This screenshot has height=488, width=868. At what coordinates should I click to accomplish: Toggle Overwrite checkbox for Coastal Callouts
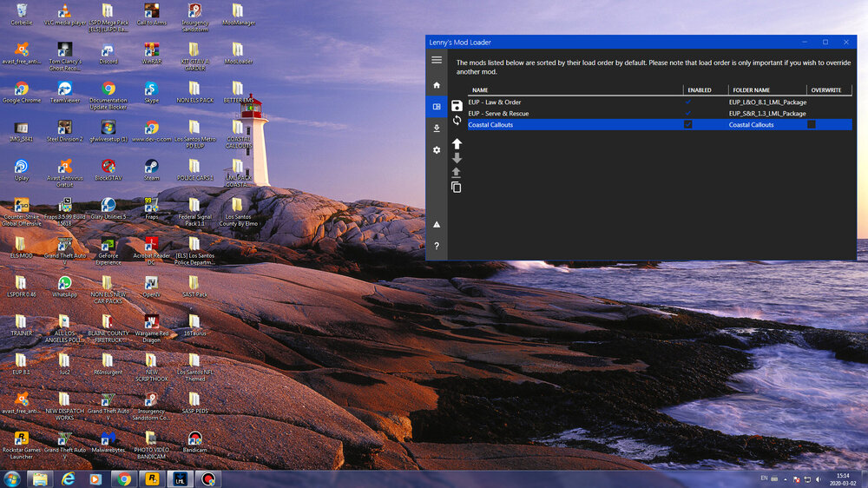click(812, 125)
